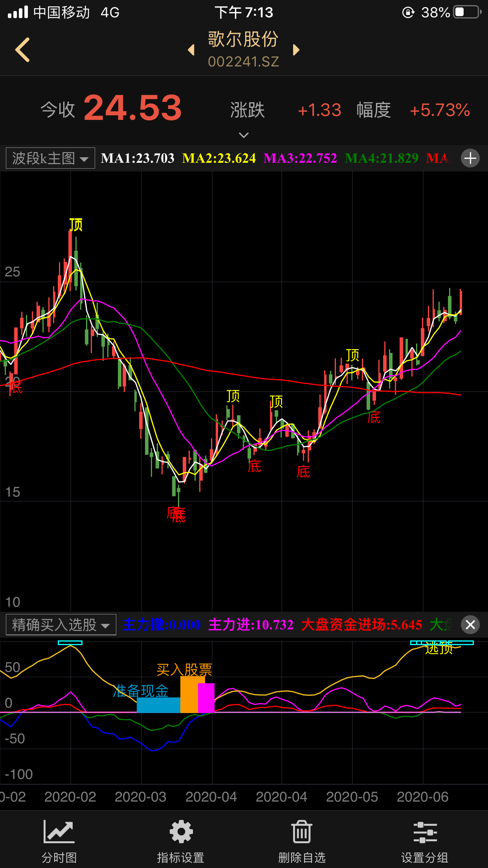Expand quote details chevron under 涨跌

pyautogui.click(x=244, y=135)
